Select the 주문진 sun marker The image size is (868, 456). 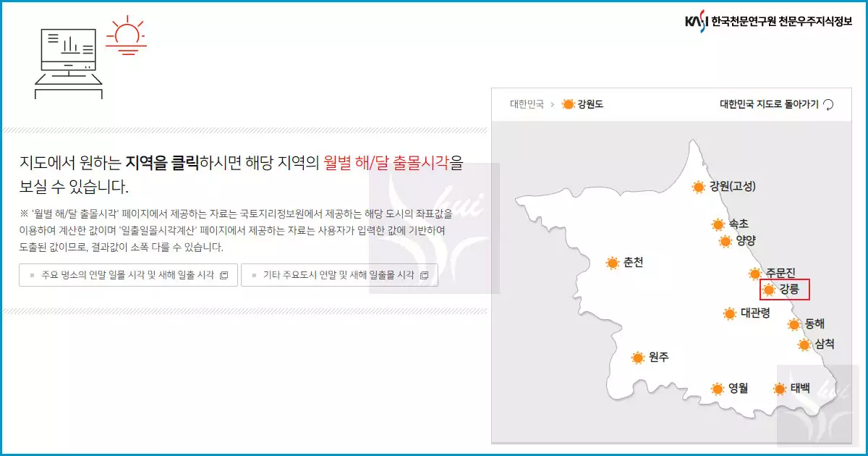point(754,274)
